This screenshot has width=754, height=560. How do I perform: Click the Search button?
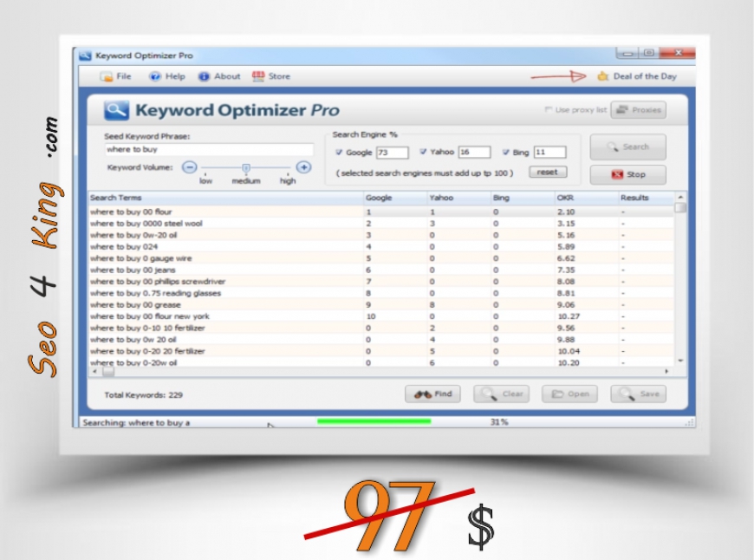point(628,147)
